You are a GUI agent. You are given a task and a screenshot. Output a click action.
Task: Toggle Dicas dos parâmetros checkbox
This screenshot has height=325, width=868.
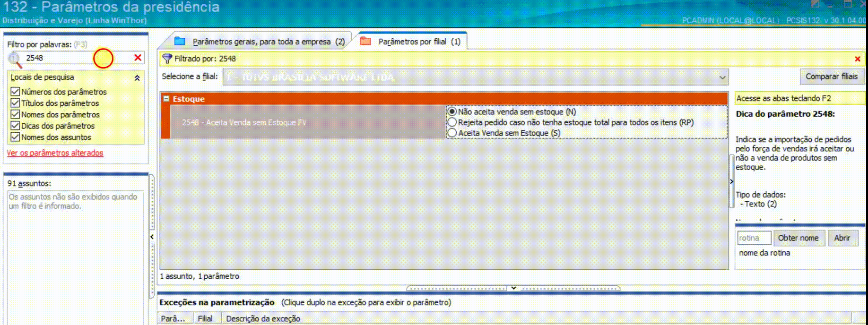click(15, 126)
